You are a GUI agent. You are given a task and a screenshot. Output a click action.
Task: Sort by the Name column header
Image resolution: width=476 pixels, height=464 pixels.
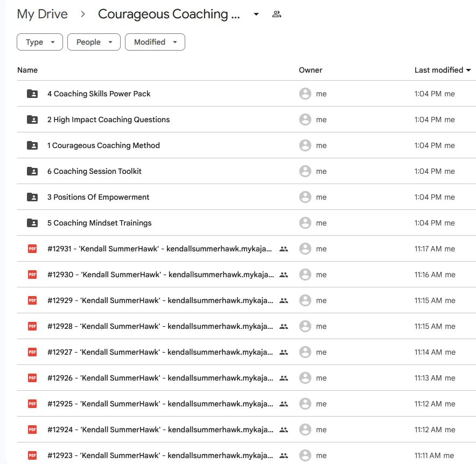tap(27, 70)
